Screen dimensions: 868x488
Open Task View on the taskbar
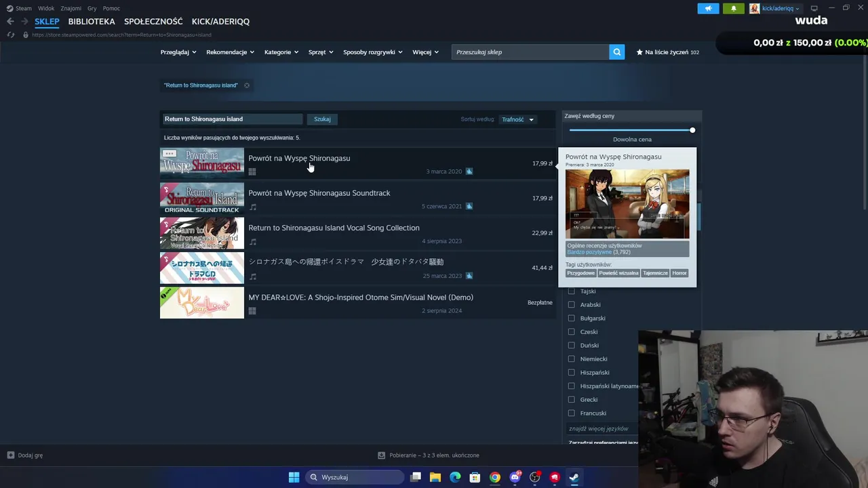click(416, 477)
